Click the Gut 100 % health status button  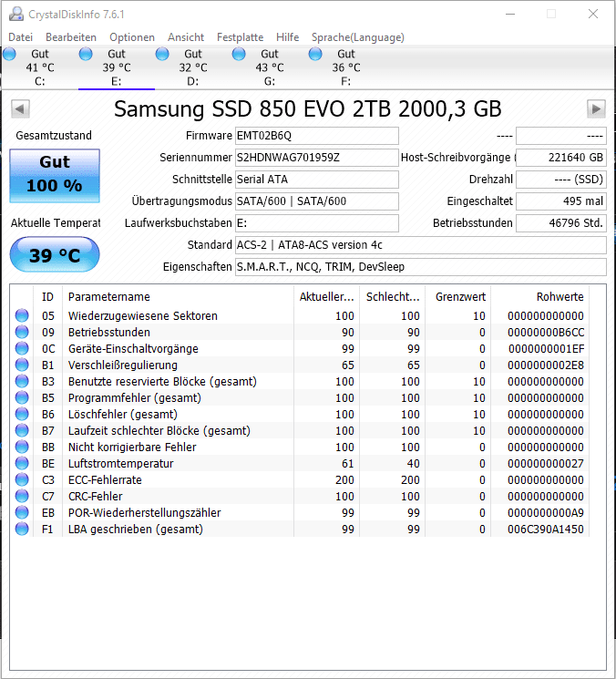click(55, 175)
